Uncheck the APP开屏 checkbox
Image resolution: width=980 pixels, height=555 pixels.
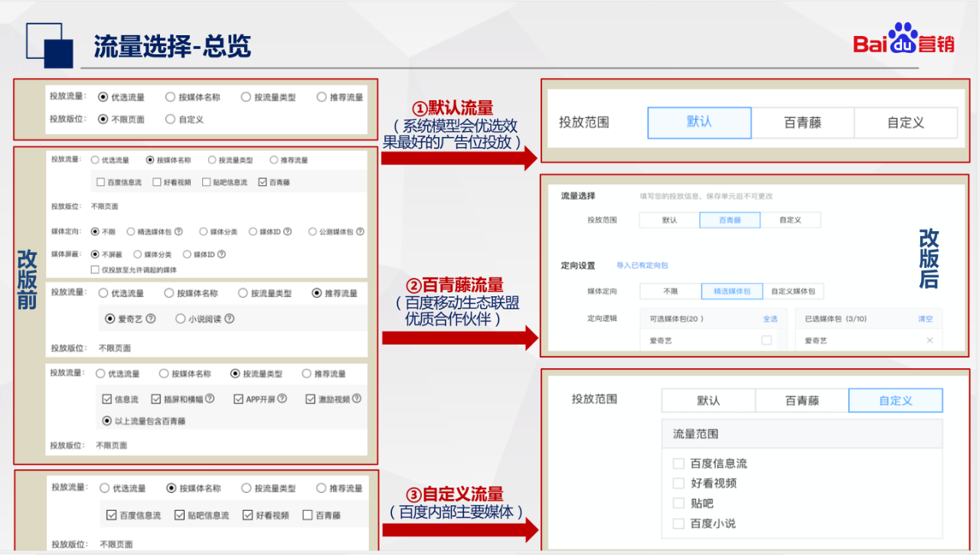tap(239, 399)
